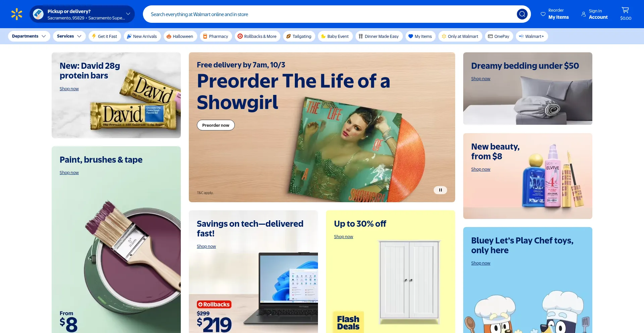Image resolution: width=644 pixels, height=333 pixels.
Task: Open the Walmart+ menu item
Action: click(x=532, y=36)
